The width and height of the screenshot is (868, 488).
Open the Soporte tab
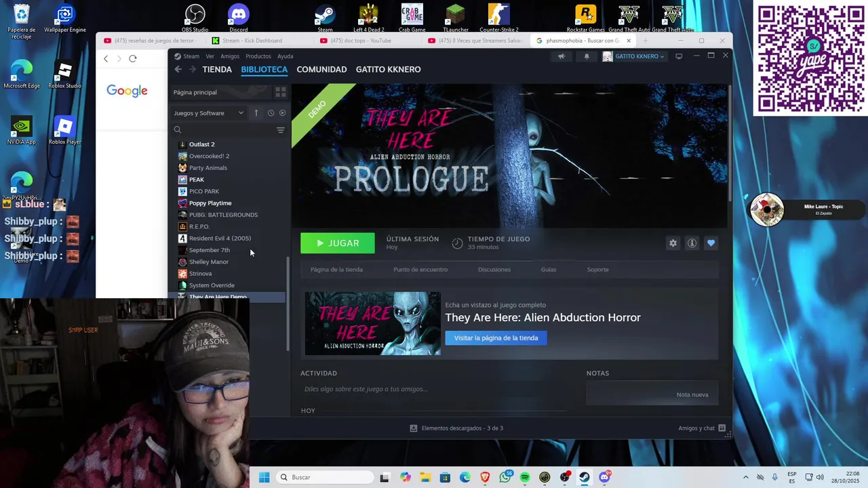pos(597,270)
